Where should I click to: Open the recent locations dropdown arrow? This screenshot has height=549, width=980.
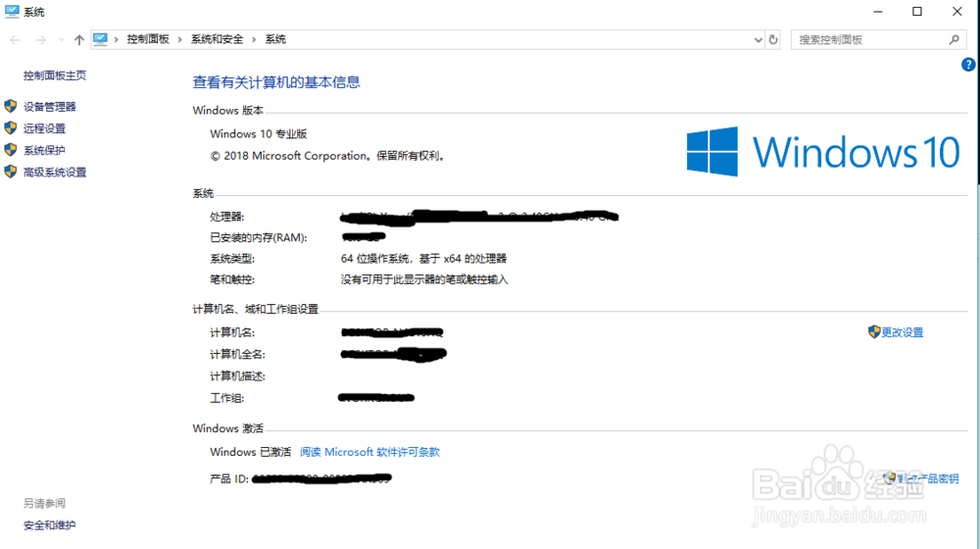pyautogui.click(x=61, y=40)
